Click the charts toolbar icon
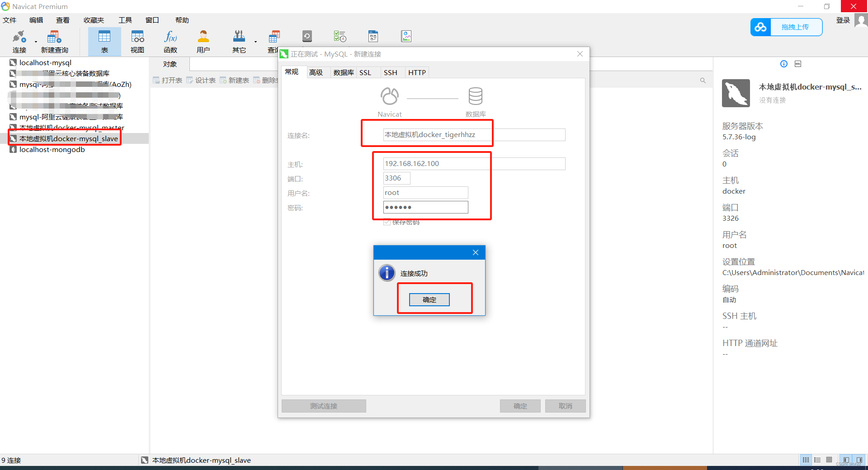Viewport: 868px width, 470px height. click(406, 36)
